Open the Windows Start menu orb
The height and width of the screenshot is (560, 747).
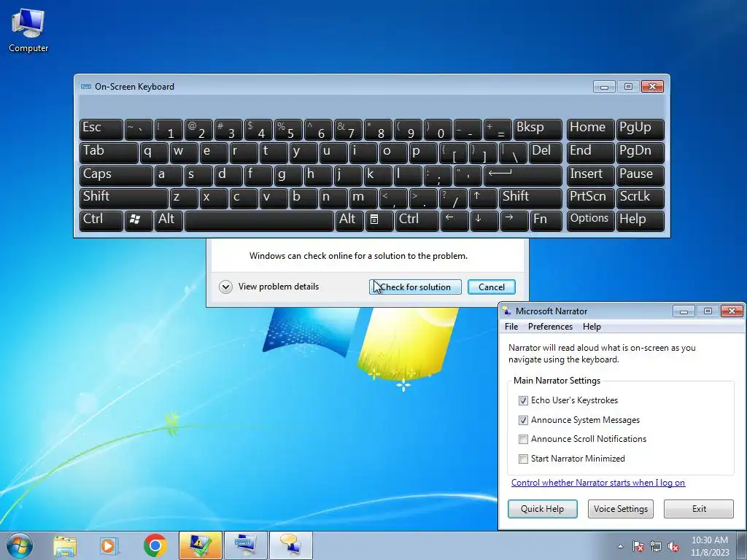(20, 545)
